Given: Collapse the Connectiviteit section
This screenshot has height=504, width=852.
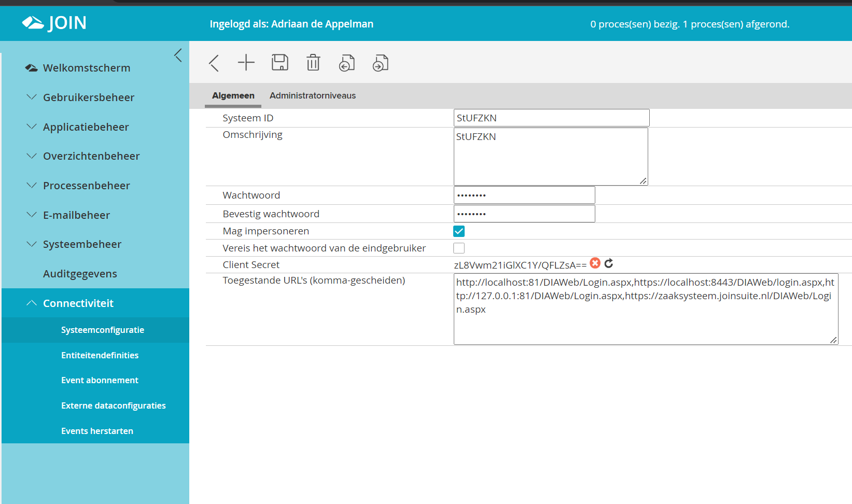Looking at the screenshot, I should pyautogui.click(x=78, y=303).
